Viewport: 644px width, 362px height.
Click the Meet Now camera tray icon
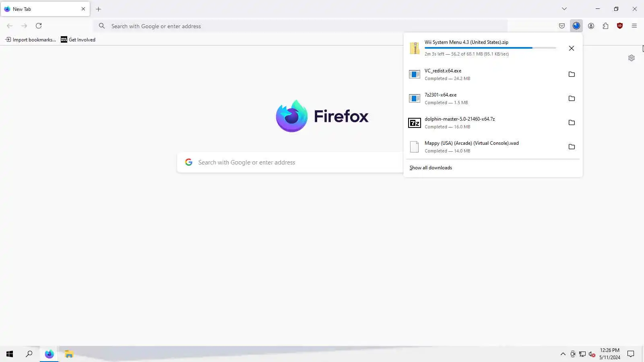[573, 354]
